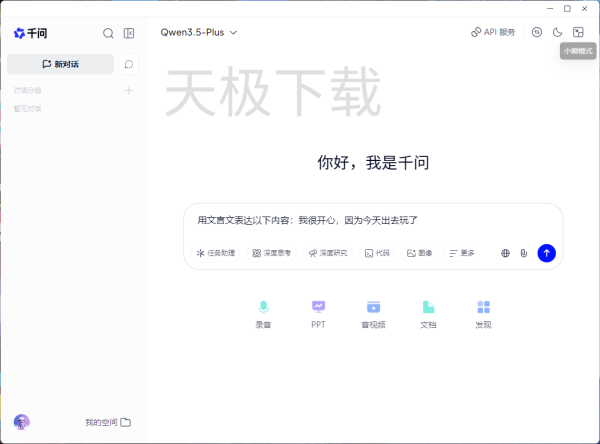Toggle 深度思考 deep thinking mode

pyautogui.click(x=271, y=253)
